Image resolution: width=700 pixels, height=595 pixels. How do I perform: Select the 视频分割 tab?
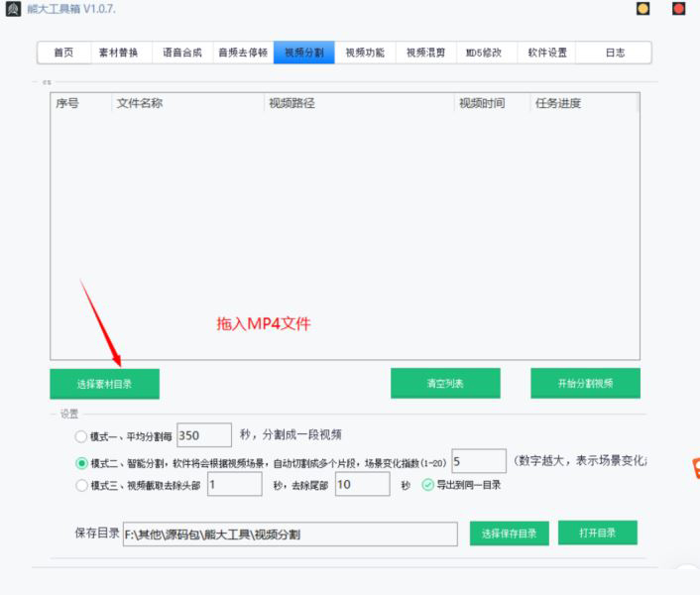click(x=304, y=53)
